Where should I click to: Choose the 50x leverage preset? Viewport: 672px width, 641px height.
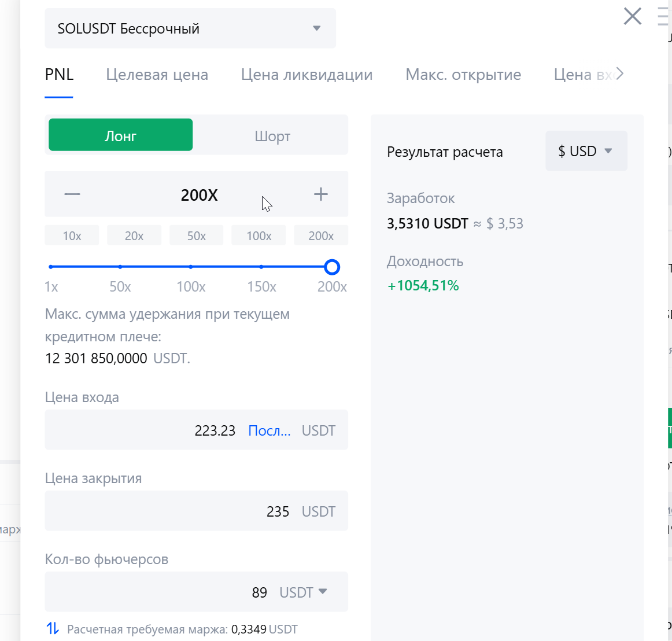(196, 235)
